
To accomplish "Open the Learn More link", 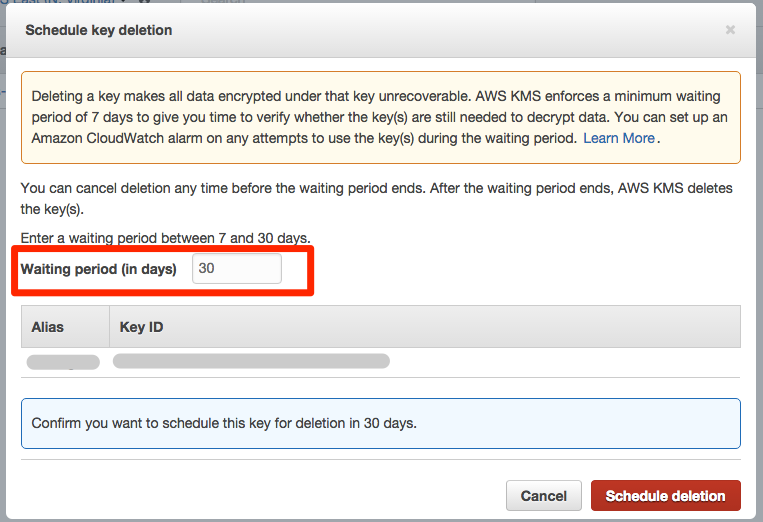I will coord(619,138).
